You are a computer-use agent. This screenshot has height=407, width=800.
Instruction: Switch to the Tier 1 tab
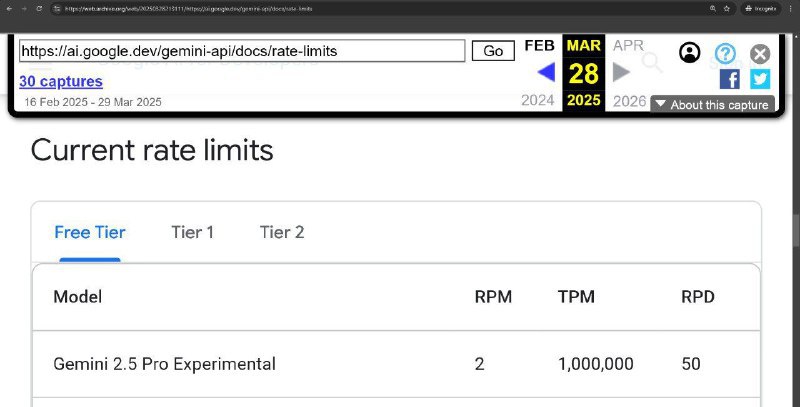click(192, 232)
